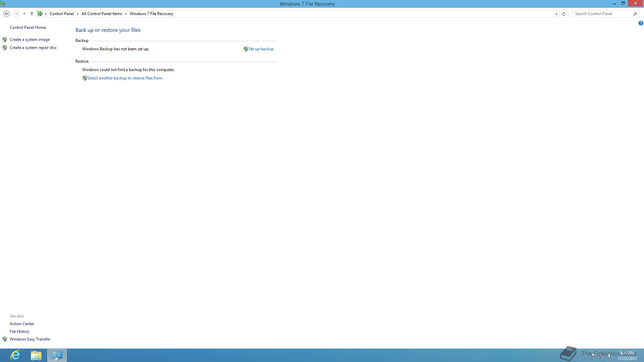Click shield icon beside Select another backup
The image size is (644, 362).
pyautogui.click(x=85, y=78)
